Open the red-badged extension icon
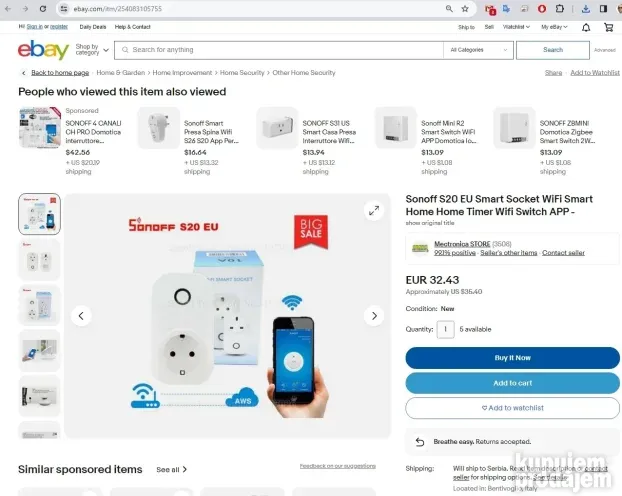Viewport: 622px width, 496px height. [x=490, y=10]
